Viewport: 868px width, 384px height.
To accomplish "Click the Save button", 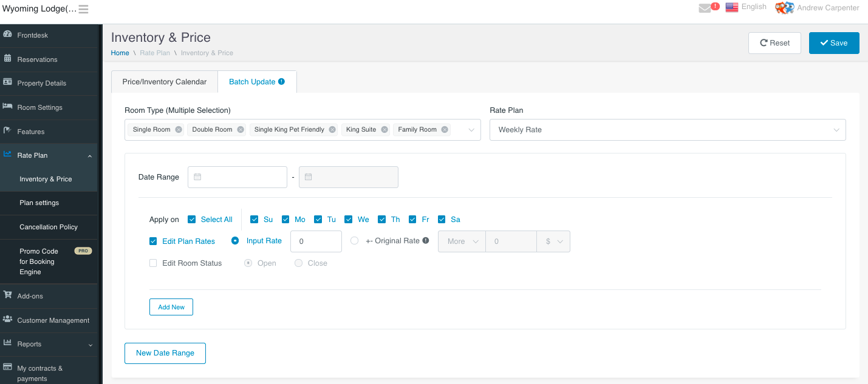I will click(833, 43).
